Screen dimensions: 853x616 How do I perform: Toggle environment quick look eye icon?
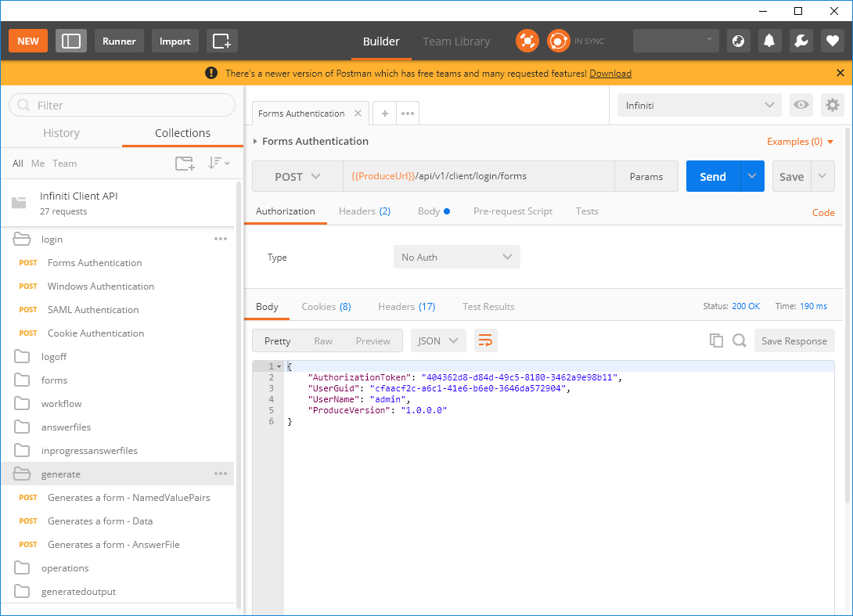tap(801, 105)
